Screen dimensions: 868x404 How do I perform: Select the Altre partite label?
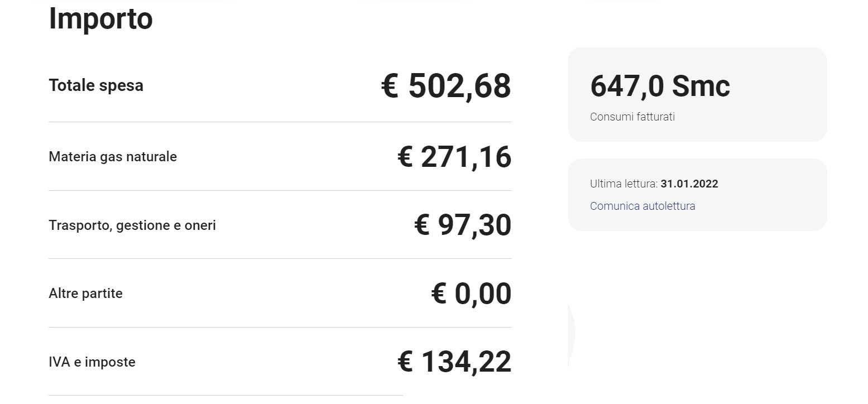pos(85,294)
